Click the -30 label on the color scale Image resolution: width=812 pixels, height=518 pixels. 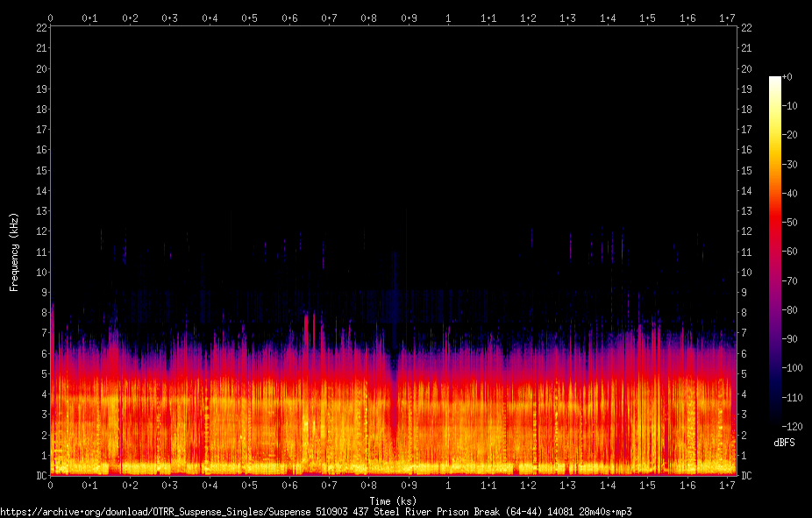790,164
